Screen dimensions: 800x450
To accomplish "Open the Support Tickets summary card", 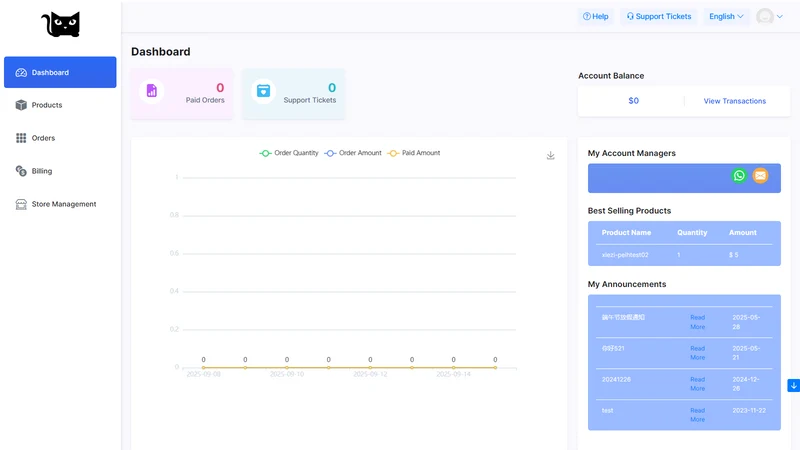I will coord(293,94).
